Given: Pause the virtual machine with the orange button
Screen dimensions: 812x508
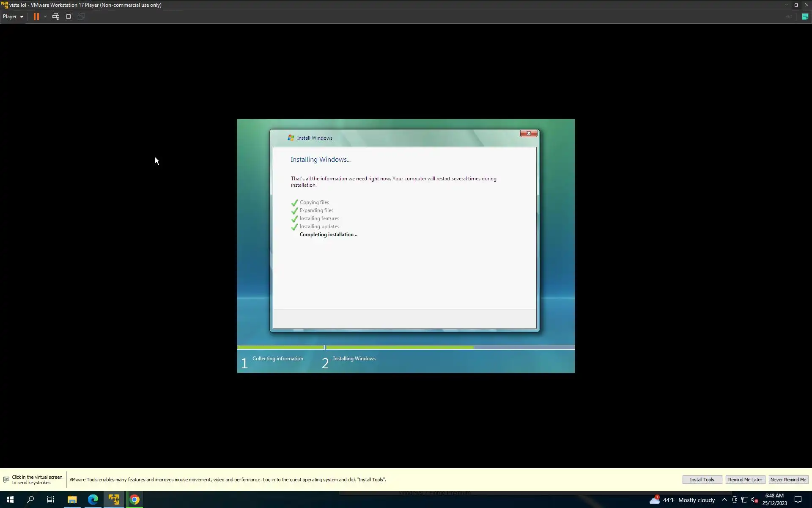Looking at the screenshot, I should pos(36,17).
